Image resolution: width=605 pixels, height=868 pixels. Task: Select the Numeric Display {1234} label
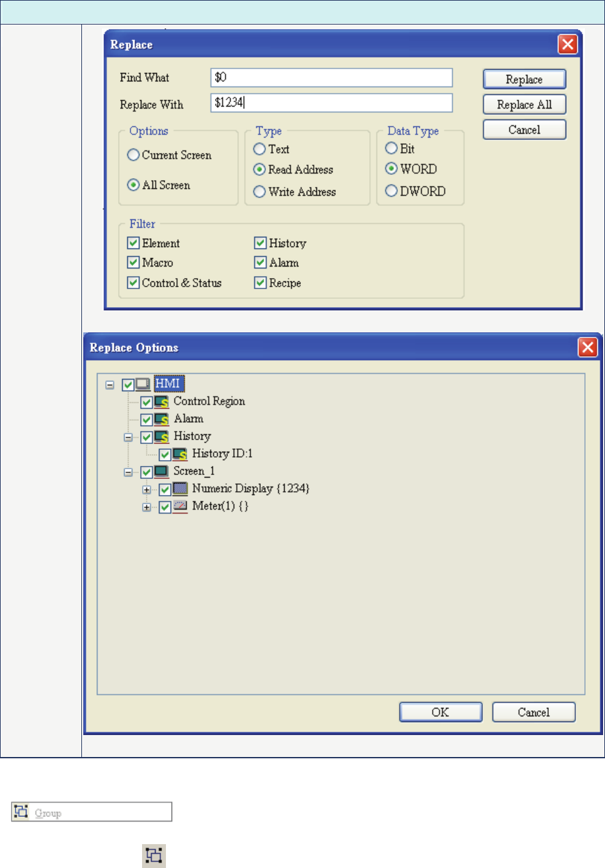pos(251,488)
